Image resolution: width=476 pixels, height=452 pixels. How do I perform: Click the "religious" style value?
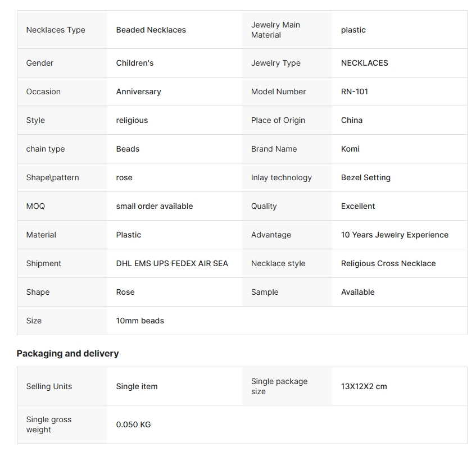pos(132,120)
